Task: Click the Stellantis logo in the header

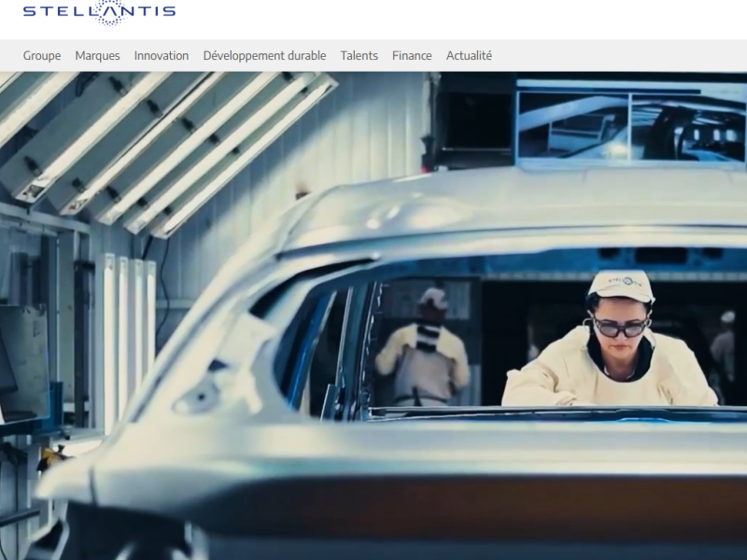Action: [99, 12]
